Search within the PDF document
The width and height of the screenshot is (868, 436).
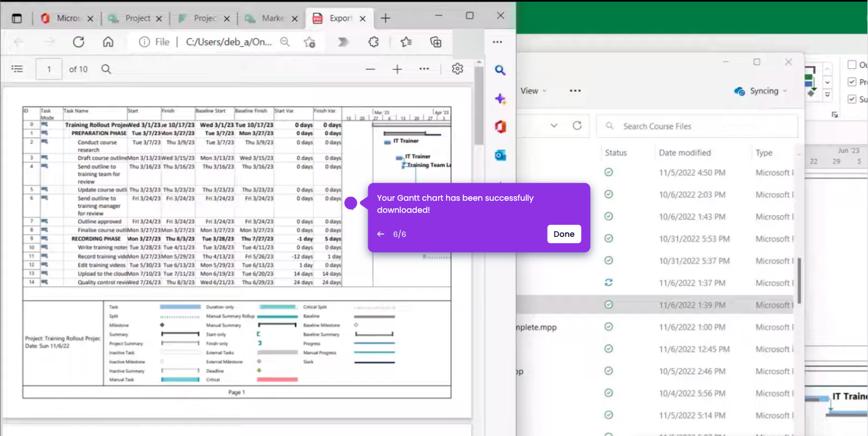click(x=106, y=69)
